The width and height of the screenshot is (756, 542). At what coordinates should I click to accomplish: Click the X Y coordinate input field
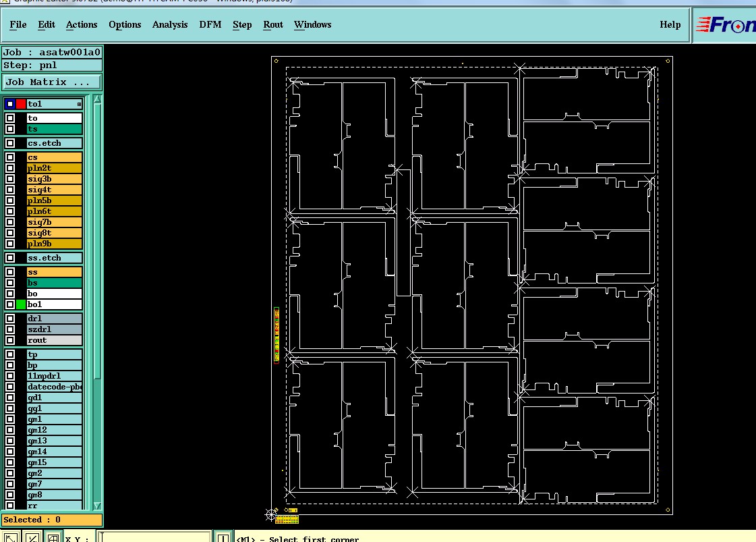click(154, 537)
